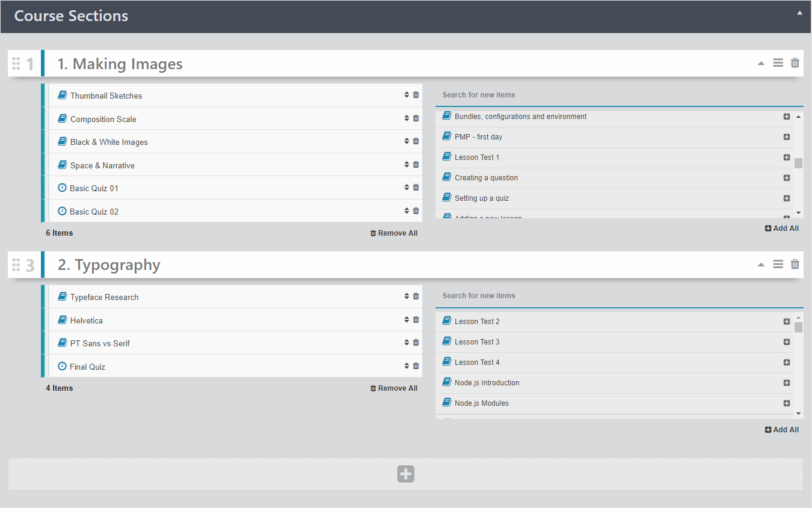Delete the Typography section

795,265
